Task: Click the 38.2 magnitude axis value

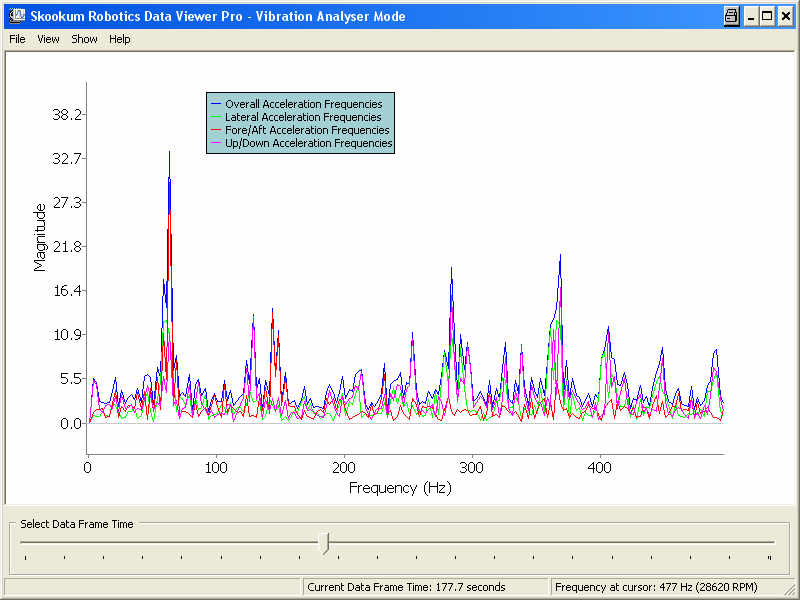Action: pyautogui.click(x=67, y=114)
